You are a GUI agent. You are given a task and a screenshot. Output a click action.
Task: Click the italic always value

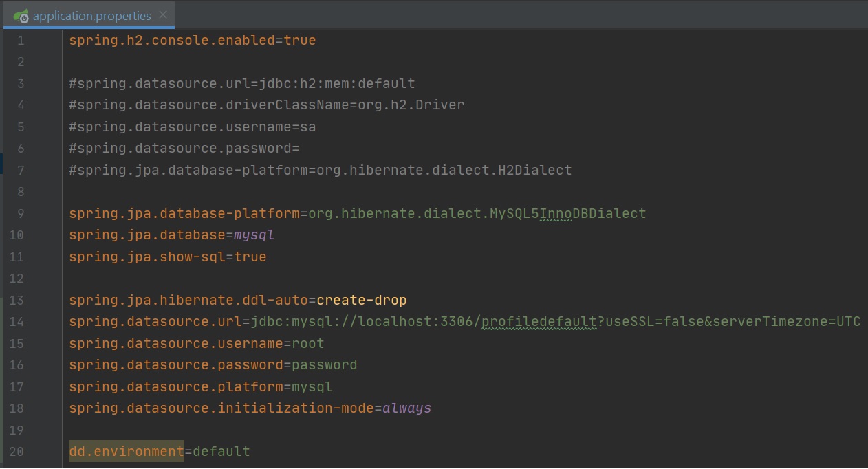coord(406,408)
